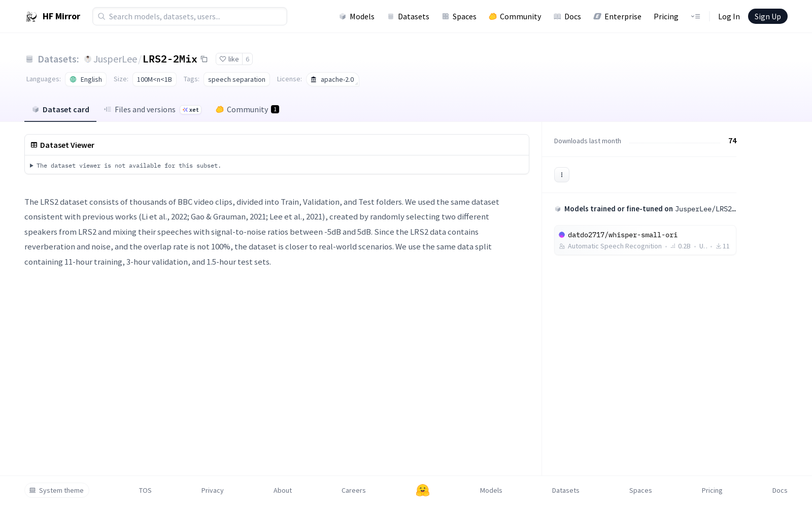Click the model download count 11
The width and height of the screenshot is (812, 508).
pos(723,246)
